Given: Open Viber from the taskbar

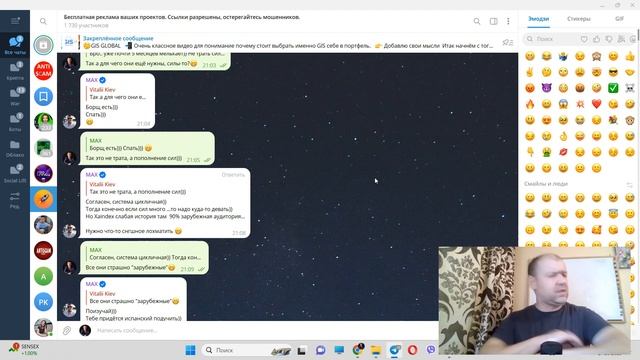Looking at the screenshot, I should point(431,350).
